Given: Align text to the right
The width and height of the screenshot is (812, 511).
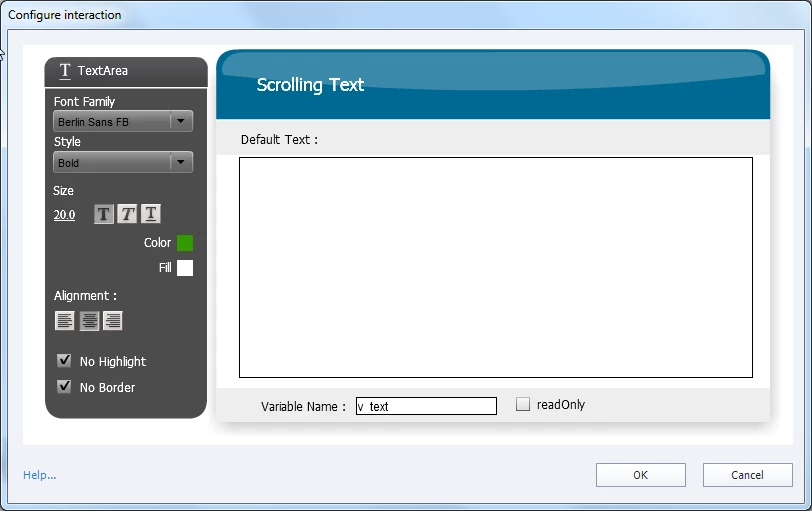Looking at the screenshot, I should [113, 320].
